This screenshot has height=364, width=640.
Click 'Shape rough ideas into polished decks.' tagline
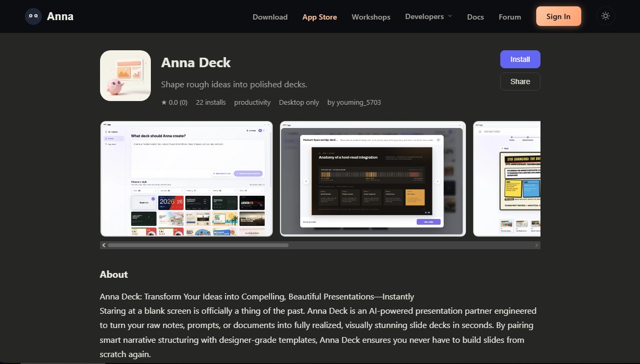click(234, 85)
